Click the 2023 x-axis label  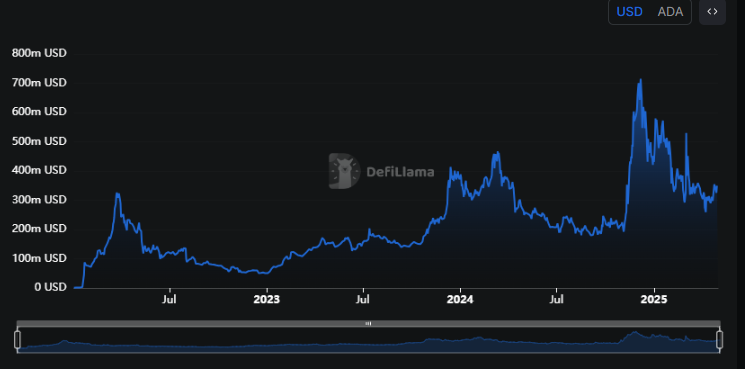tap(267, 300)
